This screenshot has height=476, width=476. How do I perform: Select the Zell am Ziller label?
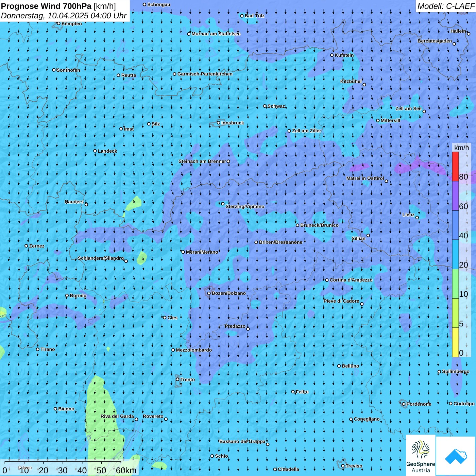(x=307, y=131)
